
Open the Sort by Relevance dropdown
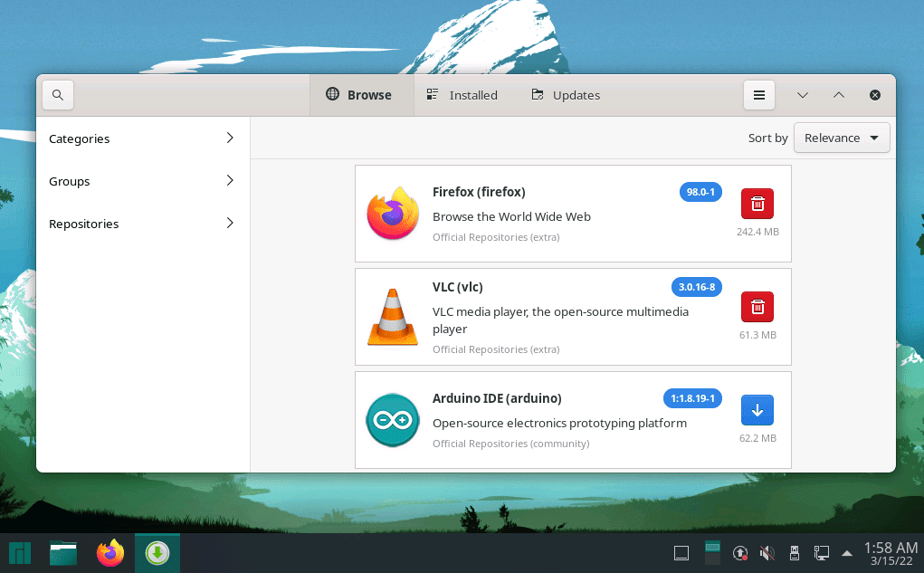[842, 138]
